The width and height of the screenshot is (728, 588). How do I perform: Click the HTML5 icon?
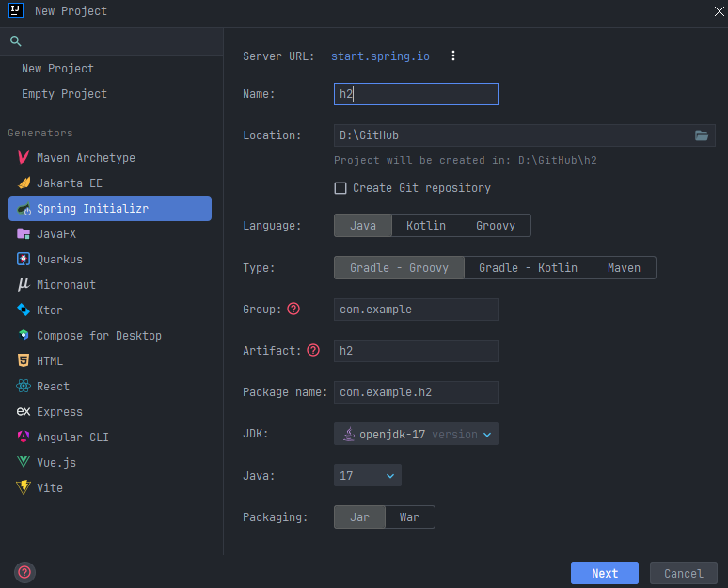(x=24, y=360)
